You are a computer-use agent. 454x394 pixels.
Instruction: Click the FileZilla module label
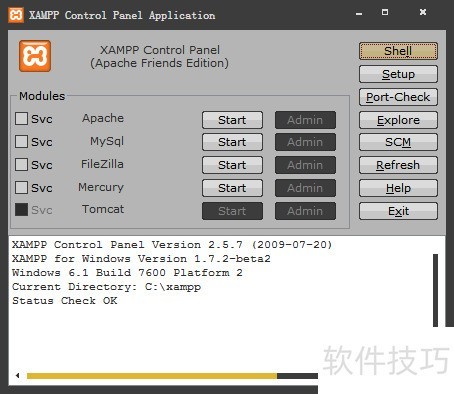pos(102,164)
